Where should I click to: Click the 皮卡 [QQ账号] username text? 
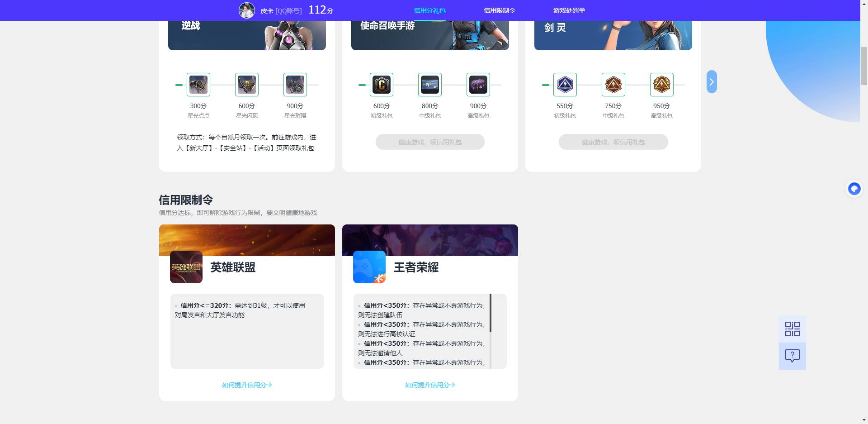[281, 10]
